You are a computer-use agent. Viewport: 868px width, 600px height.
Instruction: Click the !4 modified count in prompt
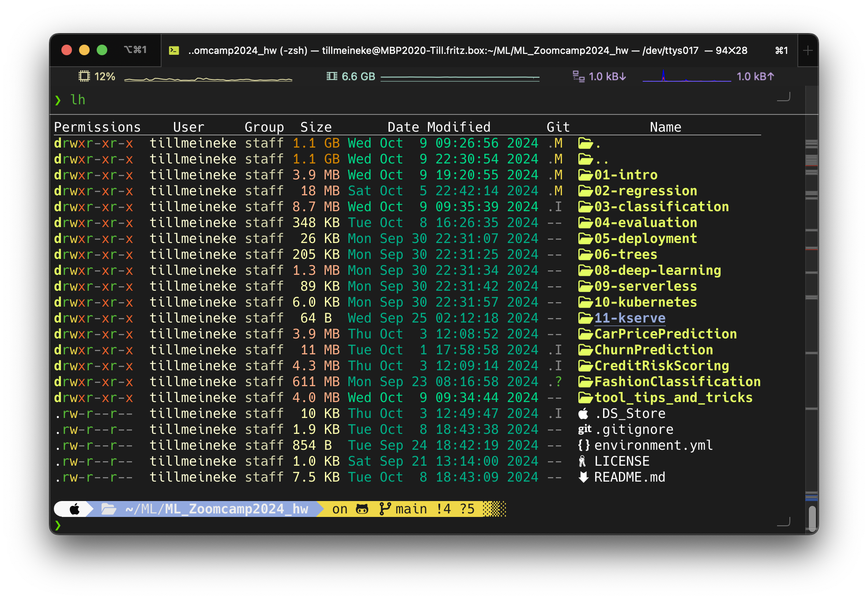pyautogui.click(x=443, y=509)
